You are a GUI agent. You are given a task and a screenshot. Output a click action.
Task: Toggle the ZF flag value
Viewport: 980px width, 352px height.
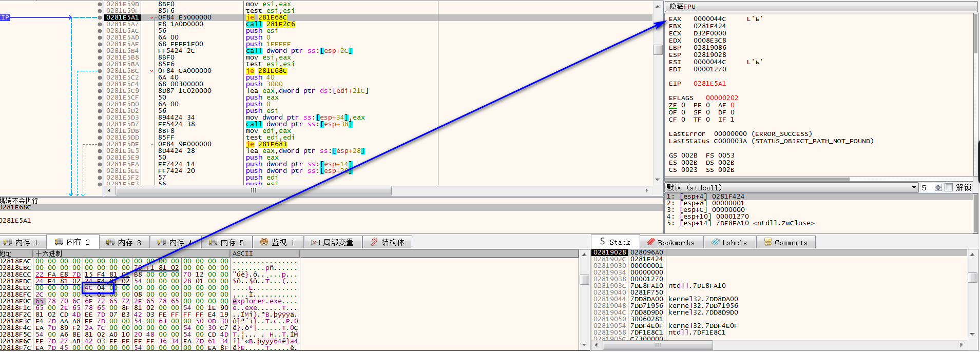coord(683,105)
